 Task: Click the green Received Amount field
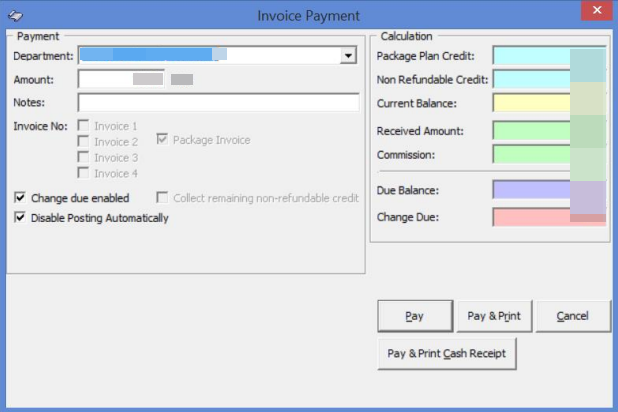click(549, 130)
